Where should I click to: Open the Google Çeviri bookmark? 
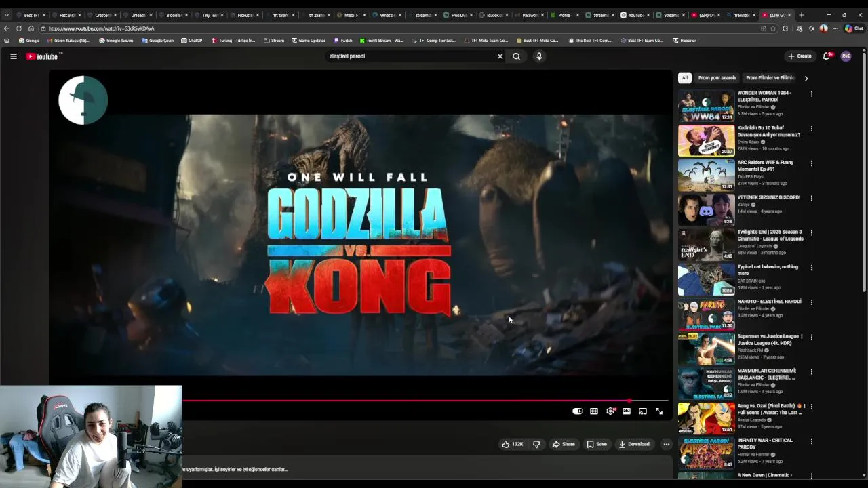[x=158, y=41]
